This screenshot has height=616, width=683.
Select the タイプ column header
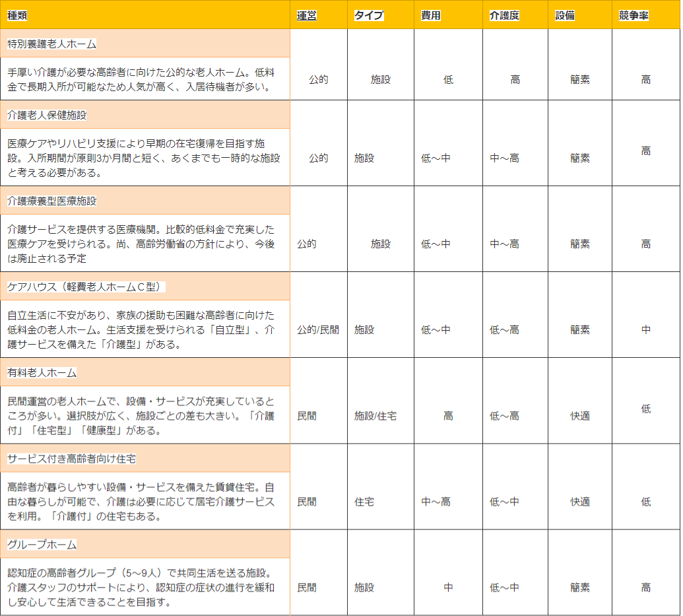368,16
